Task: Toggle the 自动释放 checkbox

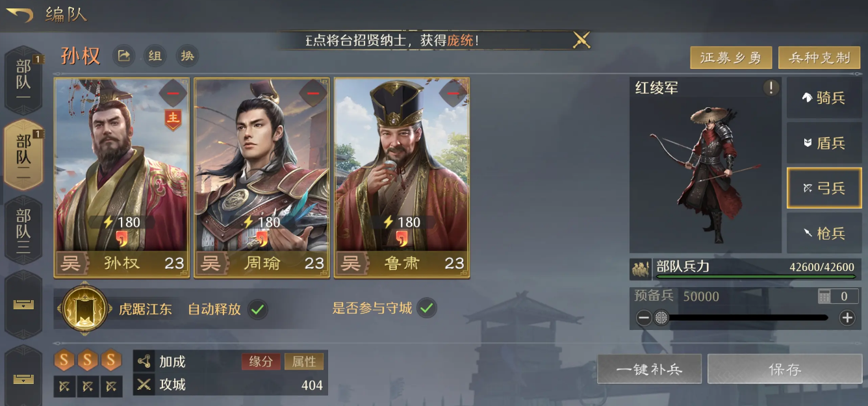Action: (258, 309)
